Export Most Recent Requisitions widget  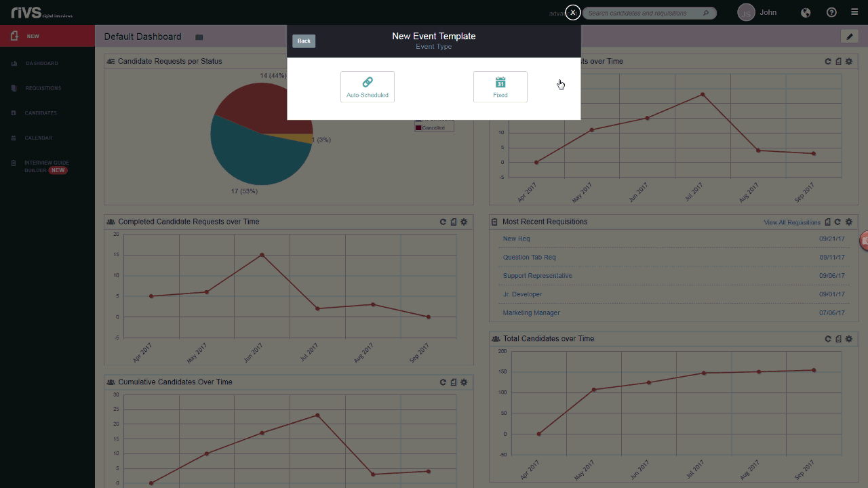coord(827,222)
